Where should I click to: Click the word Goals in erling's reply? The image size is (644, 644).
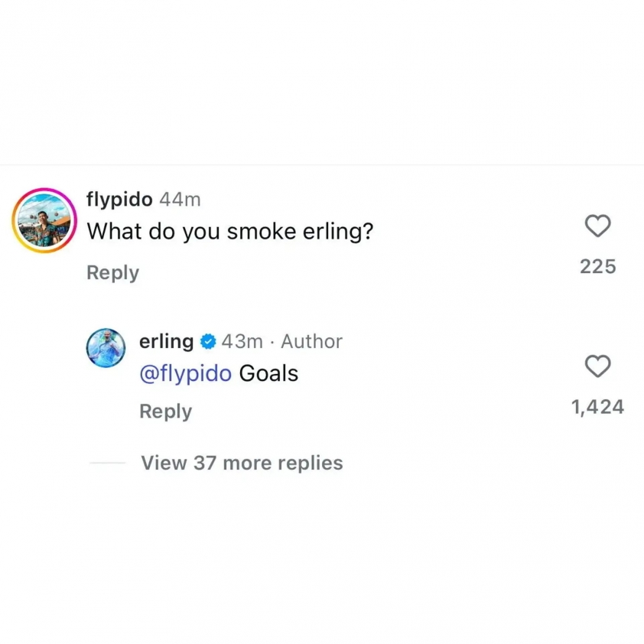click(x=268, y=373)
